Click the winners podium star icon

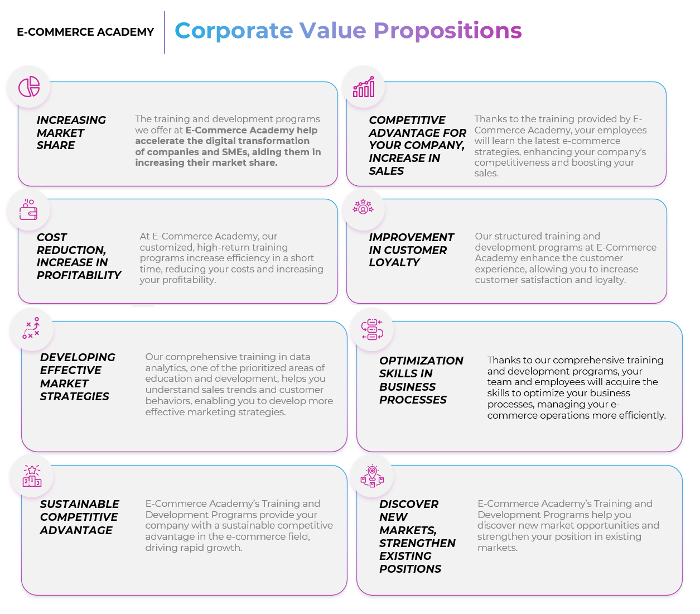coord(32,476)
